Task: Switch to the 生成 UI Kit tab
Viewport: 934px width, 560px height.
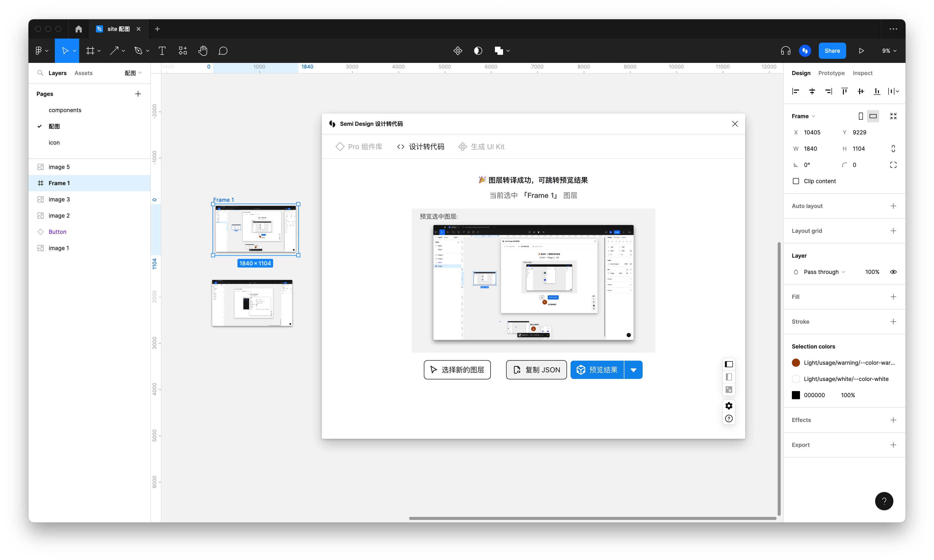Action: 481,146
